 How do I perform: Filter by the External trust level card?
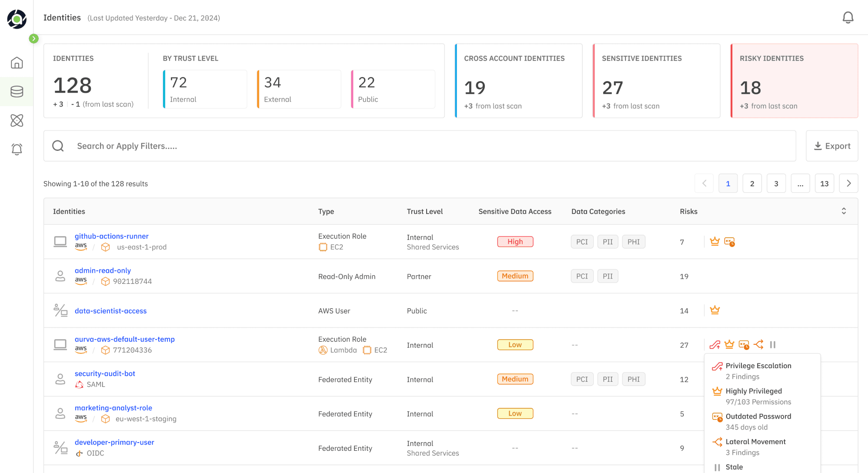[299, 89]
